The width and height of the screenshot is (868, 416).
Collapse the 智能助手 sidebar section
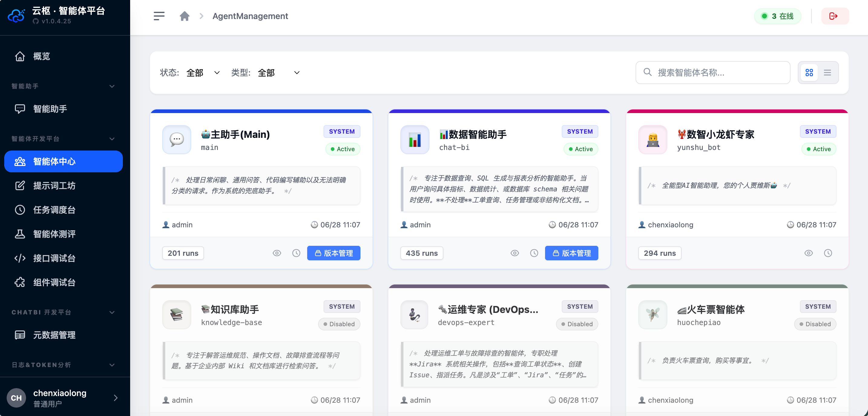tap(112, 86)
